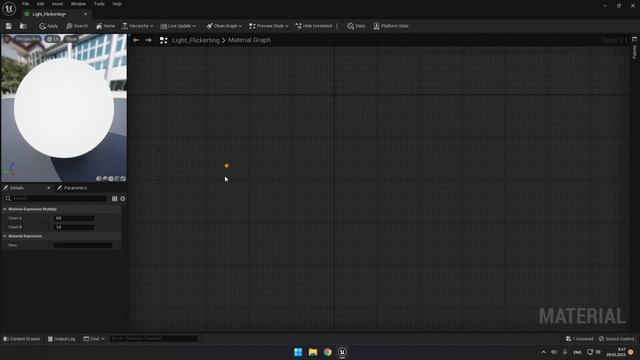The width and height of the screenshot is (640, 360).
Task: Click the graph icon beside breadcrumb
Action: (x=163, y=40)
